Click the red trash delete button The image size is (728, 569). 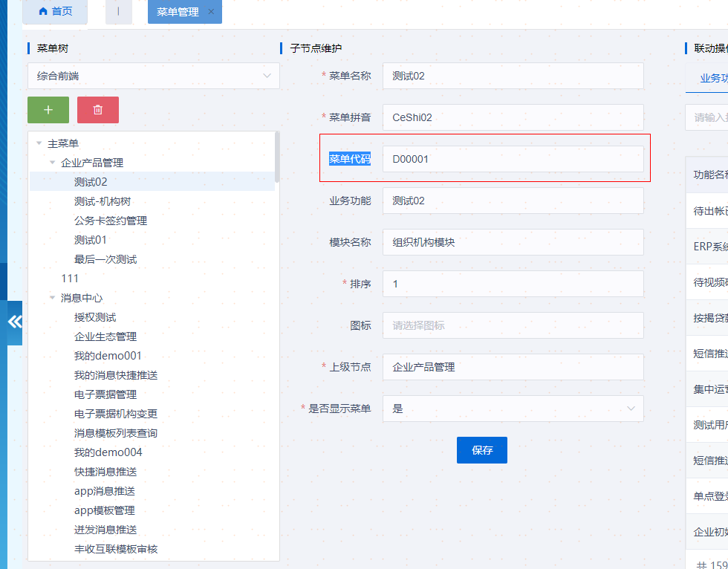[x=97, y=110]
